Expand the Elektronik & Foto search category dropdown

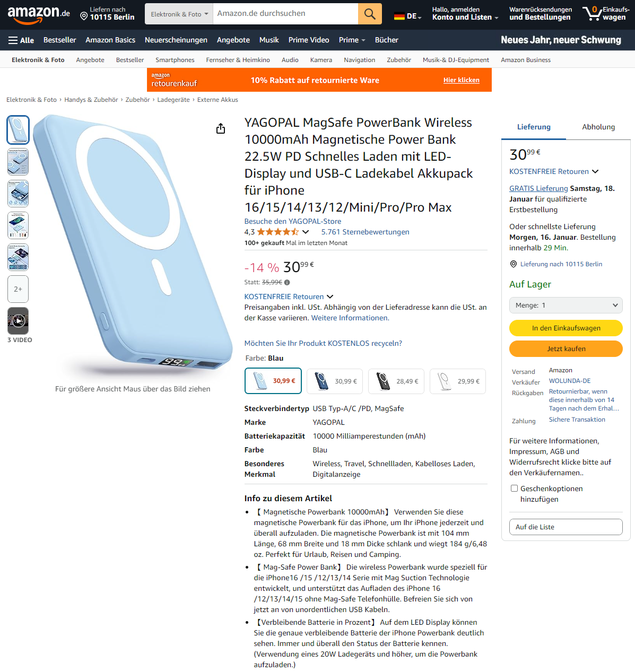(179, 14)
